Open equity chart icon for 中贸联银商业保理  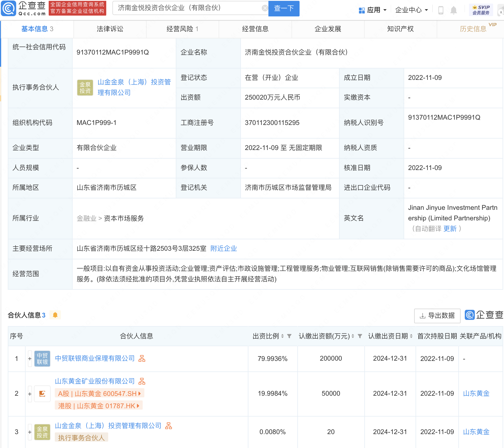click(142, 358)
